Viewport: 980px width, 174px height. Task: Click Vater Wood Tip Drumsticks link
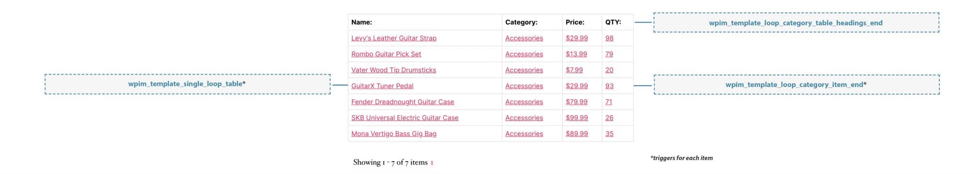[x=393, y=70]
